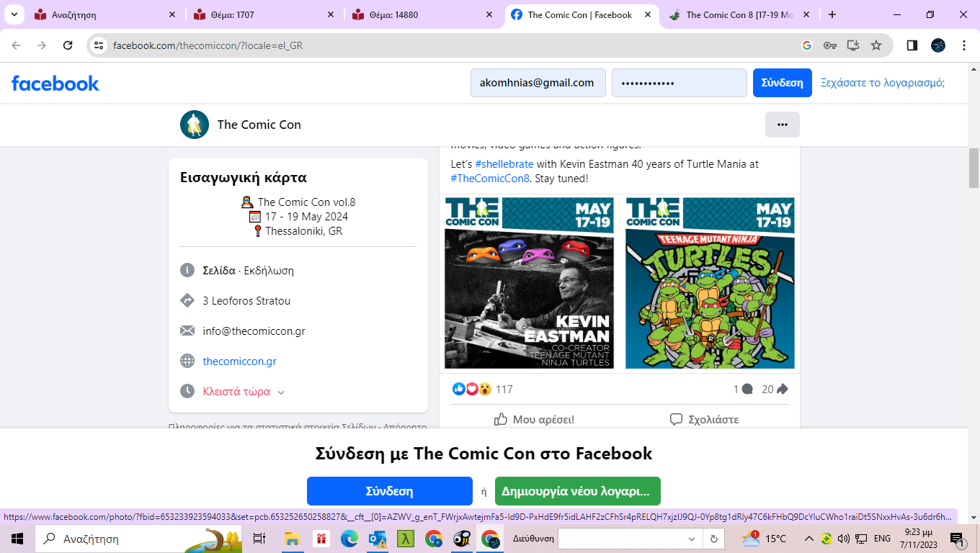Screen dimensions: 980x553
Task: Click the taskbar Αναζήτηση search box
Action: [138, 539]
